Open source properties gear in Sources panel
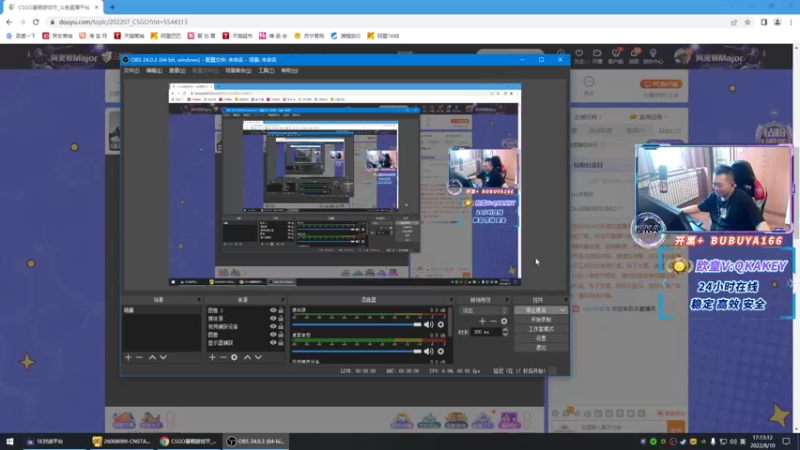The width and height of the screenshot is (800, 450). click(234, 358)
